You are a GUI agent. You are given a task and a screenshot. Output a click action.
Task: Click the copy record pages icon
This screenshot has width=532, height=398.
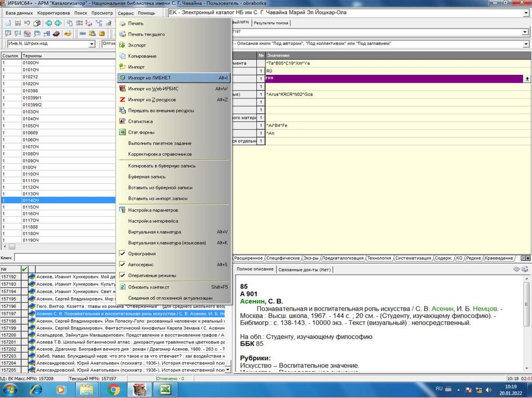37,23
